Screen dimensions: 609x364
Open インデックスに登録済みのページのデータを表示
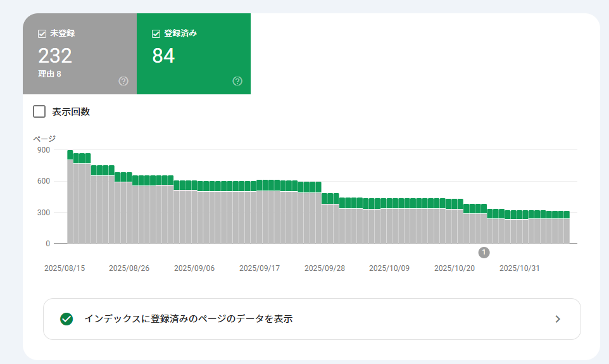click(x=188, y=319)
